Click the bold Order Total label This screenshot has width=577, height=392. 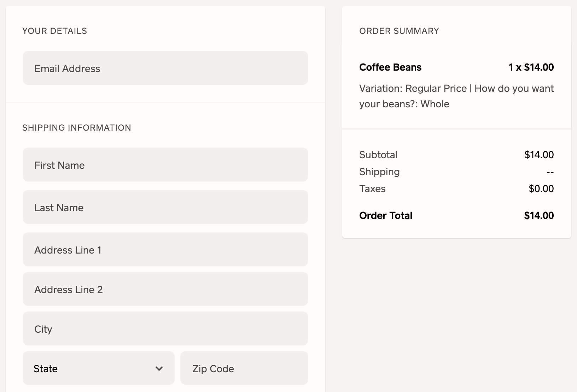(x=386, y=215)
